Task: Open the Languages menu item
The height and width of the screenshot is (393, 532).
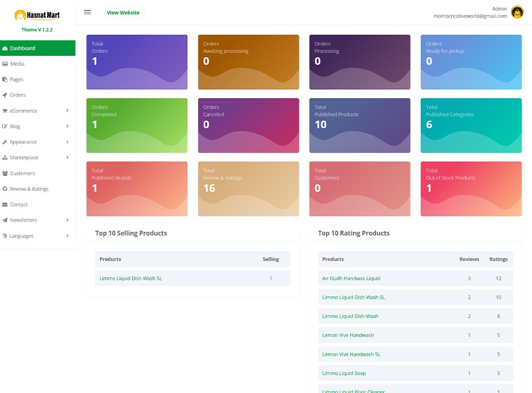Action: coord(21,236)
